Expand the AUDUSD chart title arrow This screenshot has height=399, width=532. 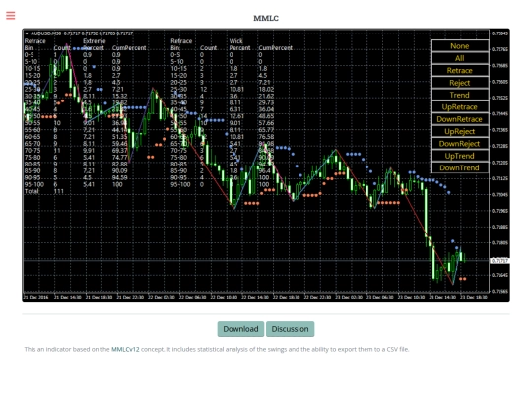pos(27,33)
